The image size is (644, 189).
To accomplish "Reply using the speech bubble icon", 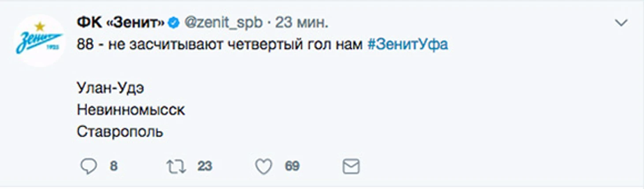I will tap(89, 166).
